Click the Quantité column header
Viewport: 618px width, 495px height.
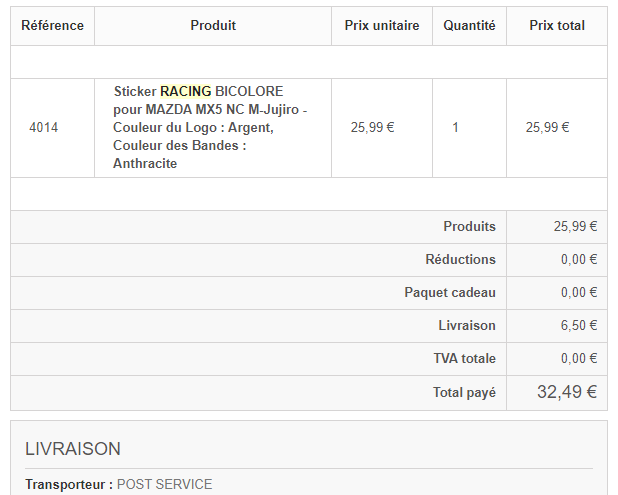pyautogui.click(x=469, y=26)
